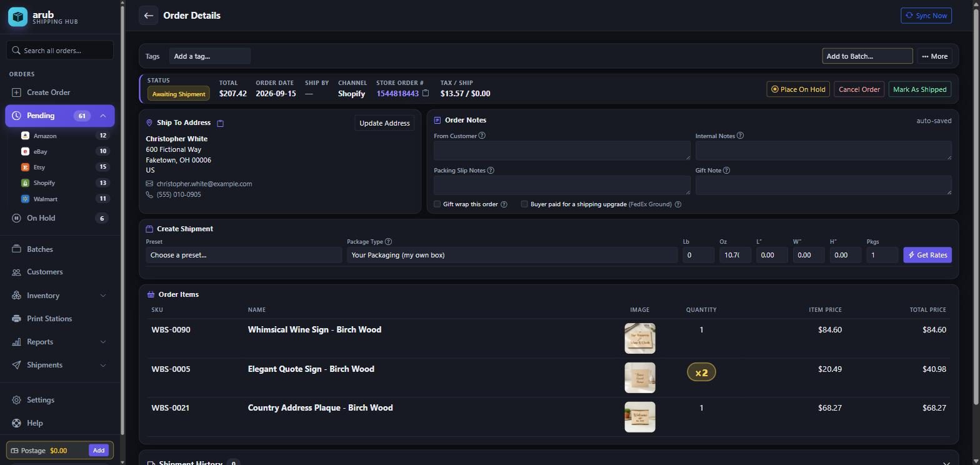Open Etsy pending orders
Screen dimensions: 980x465
[65, 167]
